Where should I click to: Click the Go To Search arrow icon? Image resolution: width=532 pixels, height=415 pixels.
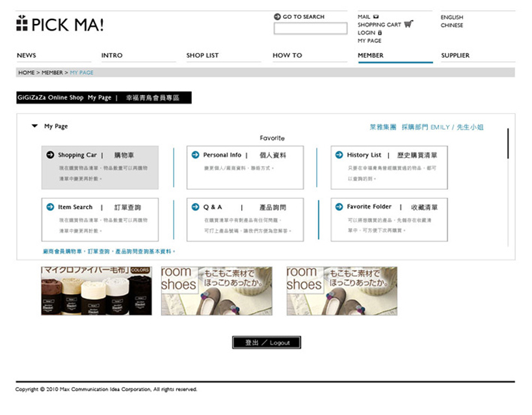pyautogui.click(x=278, y=17)
